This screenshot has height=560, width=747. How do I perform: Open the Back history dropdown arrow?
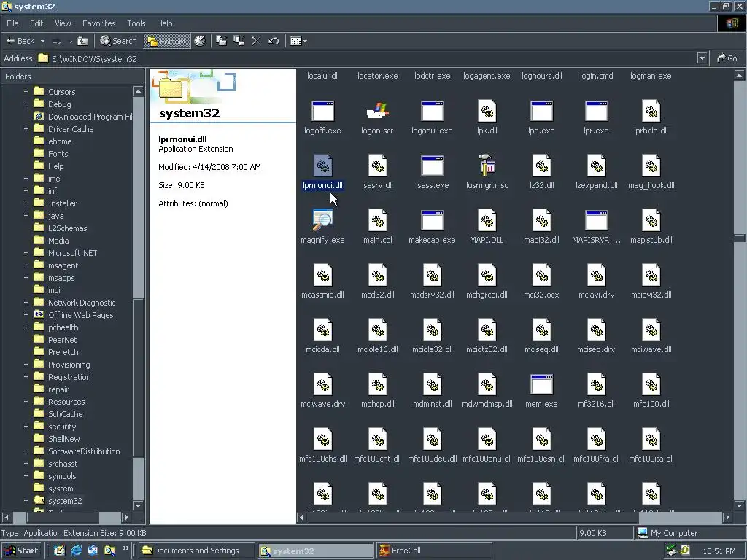[42, 41]
